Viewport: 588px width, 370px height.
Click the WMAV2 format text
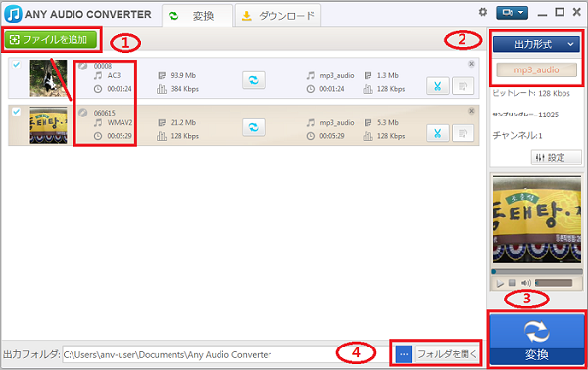(120, 122)
